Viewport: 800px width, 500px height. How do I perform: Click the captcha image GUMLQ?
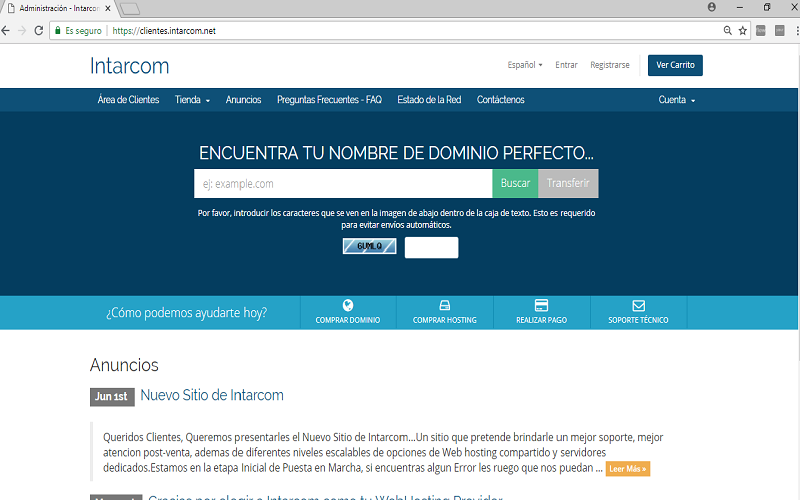point(369,246)
